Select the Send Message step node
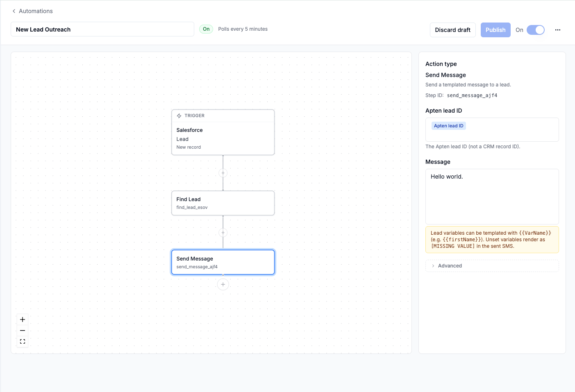 pyautogui.click(x=223, y=262)
